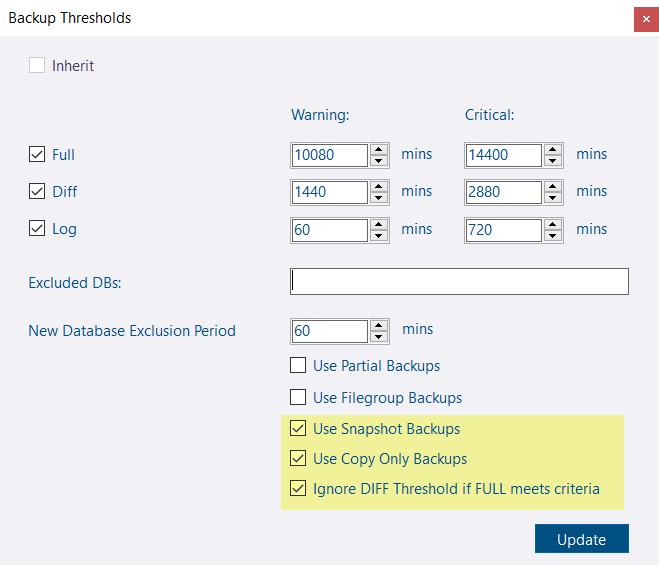Decrease New Database Exclusion Period value
Screen dimensions: 659x565
[x=379, y=336]
